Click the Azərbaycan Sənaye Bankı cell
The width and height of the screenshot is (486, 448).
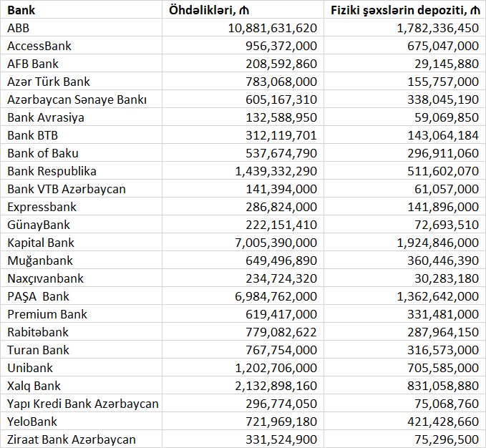tap(81, 99)
